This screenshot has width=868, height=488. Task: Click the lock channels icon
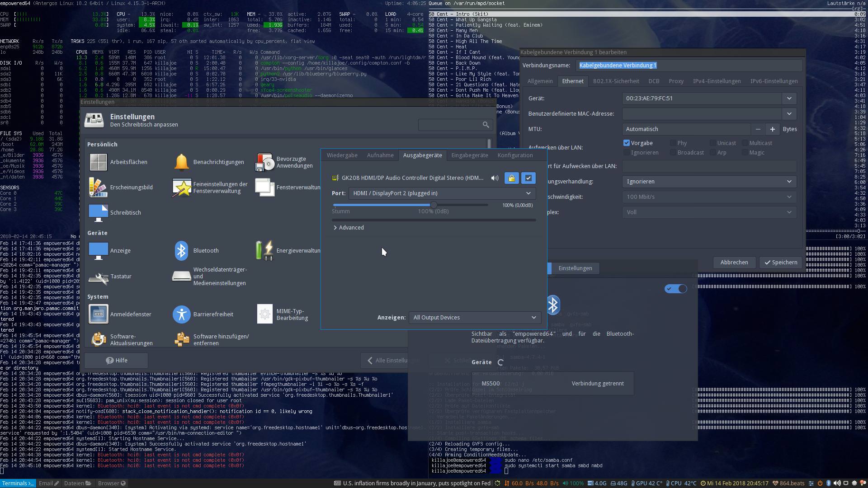coord(511,178)
